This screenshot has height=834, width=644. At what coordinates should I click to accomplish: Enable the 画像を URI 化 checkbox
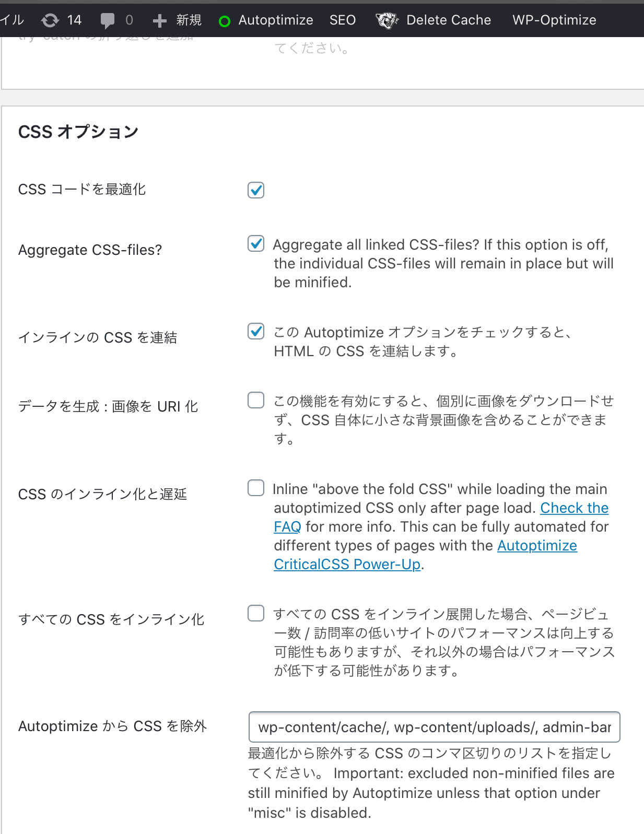(x=256, y=400)
